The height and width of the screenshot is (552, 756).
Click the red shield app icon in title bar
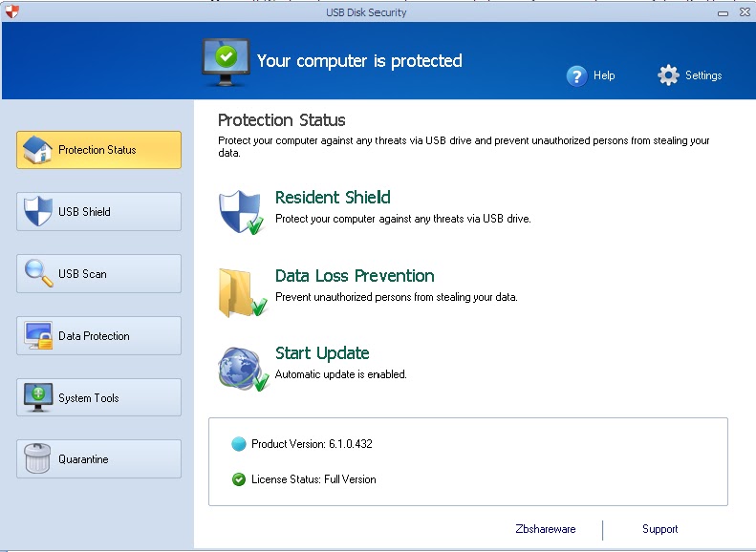click(x=12, y=11)
